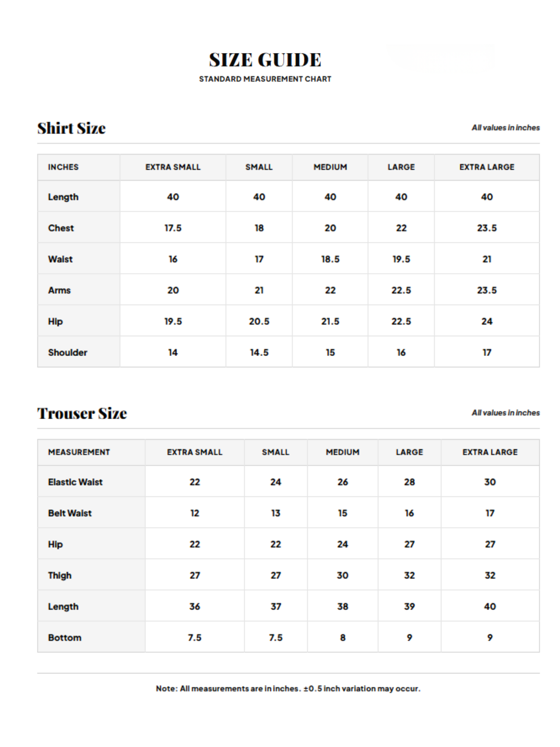Select the Shirt Size heading
Image resolution: width=560 pixels, height=747 pixels.
click(71, 128)
